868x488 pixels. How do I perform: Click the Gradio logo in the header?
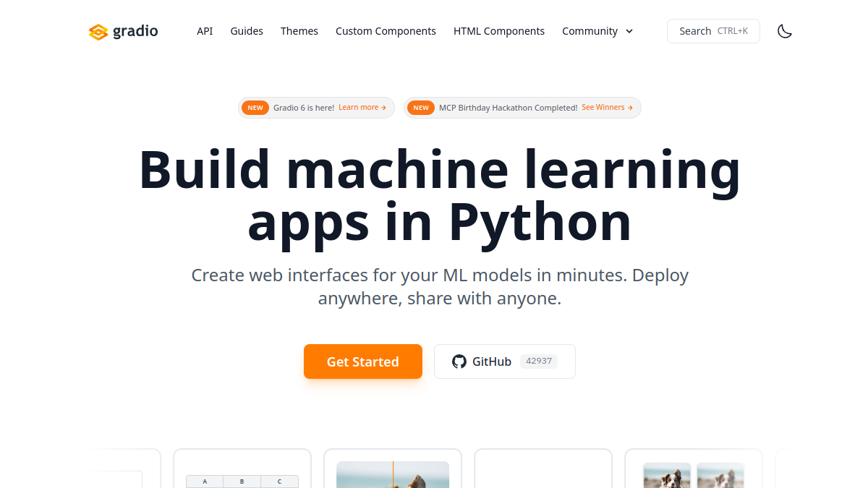pyautogui.click(x=123, y=31)
